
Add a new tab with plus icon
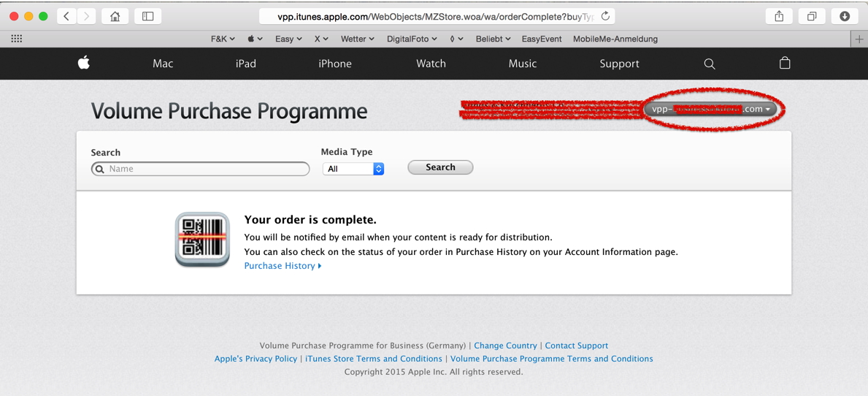coord(859,39)
